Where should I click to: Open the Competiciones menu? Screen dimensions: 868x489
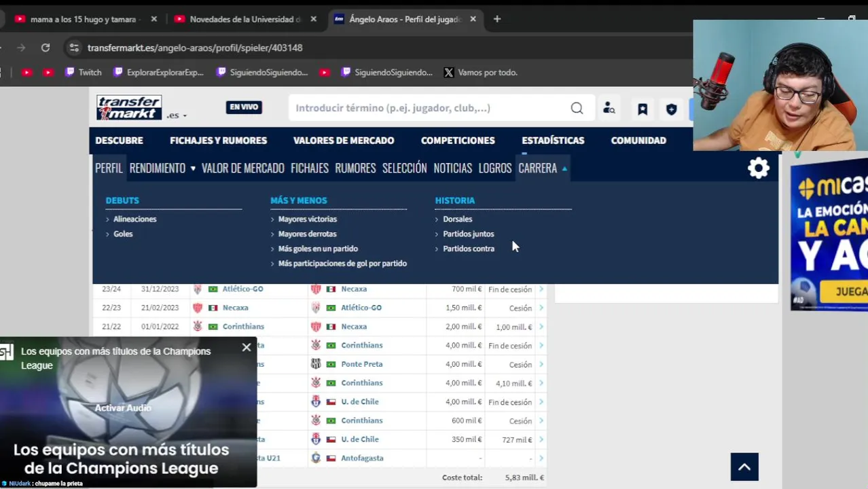pos(458,141)
